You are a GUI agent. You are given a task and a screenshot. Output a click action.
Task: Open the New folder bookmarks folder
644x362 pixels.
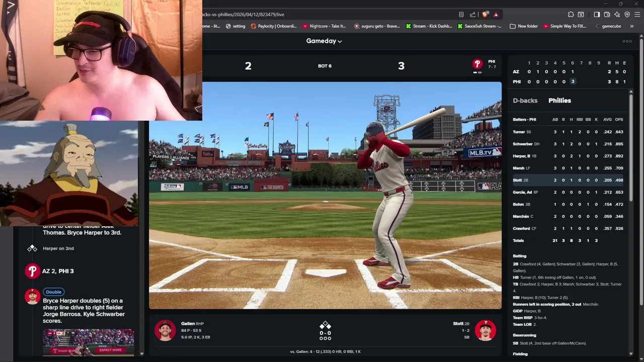tap(524, 26)
